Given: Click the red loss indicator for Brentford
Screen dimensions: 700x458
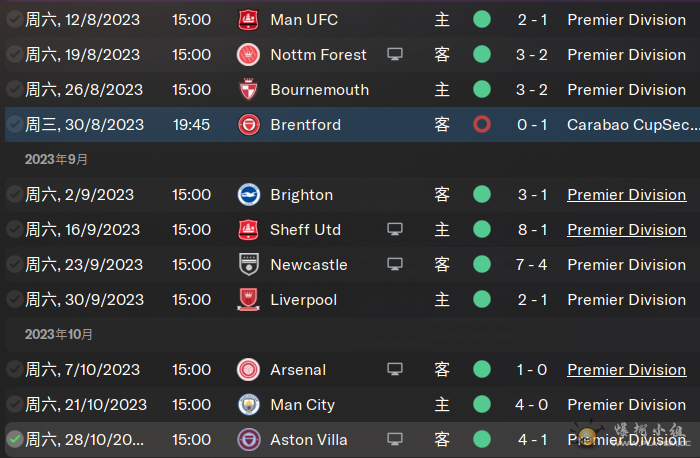Looking at the screenshot, I should (x=482, y=125).
